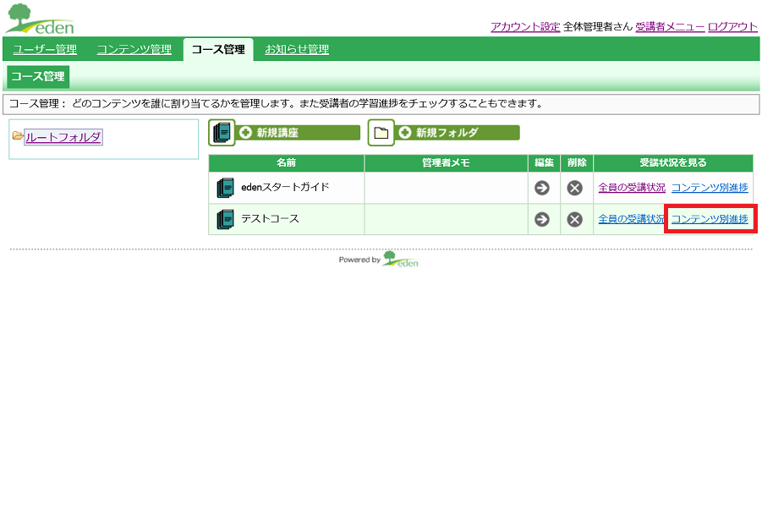This screenshot has width=762, height=532.
Task: View 全員の受講状況 for edenスタートガイド
Action: pyautogui.click(x=631, y=188)
